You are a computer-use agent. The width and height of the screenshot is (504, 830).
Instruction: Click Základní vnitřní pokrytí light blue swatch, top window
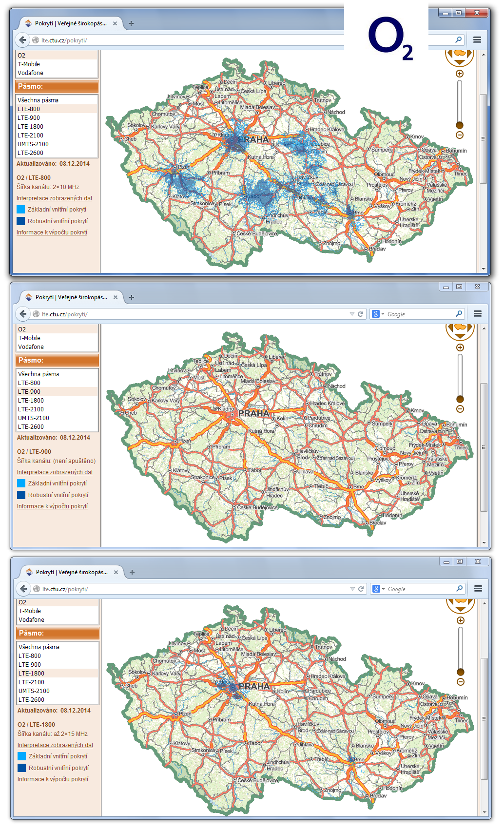[20, 209]
